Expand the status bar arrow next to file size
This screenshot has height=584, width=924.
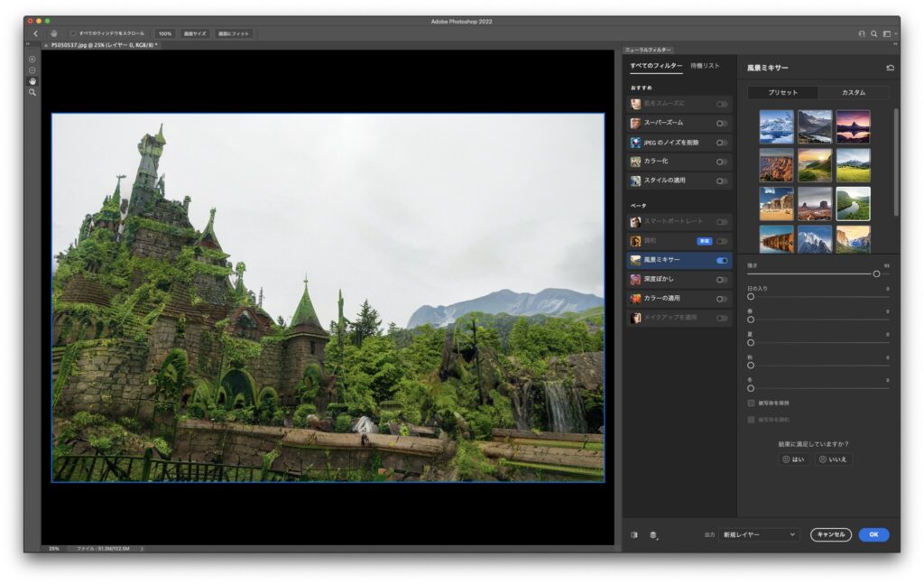(142, 548)
